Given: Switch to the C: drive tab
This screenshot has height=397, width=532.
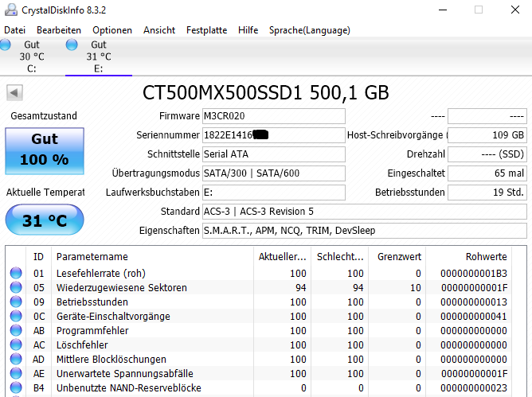Looking at the screenshot, I should point(31,56).
